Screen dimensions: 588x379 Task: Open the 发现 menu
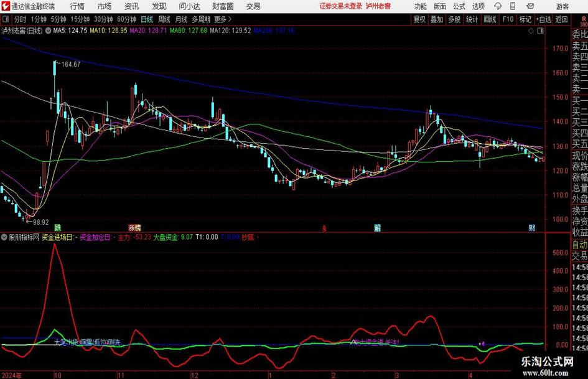click(x=159, y=6)
